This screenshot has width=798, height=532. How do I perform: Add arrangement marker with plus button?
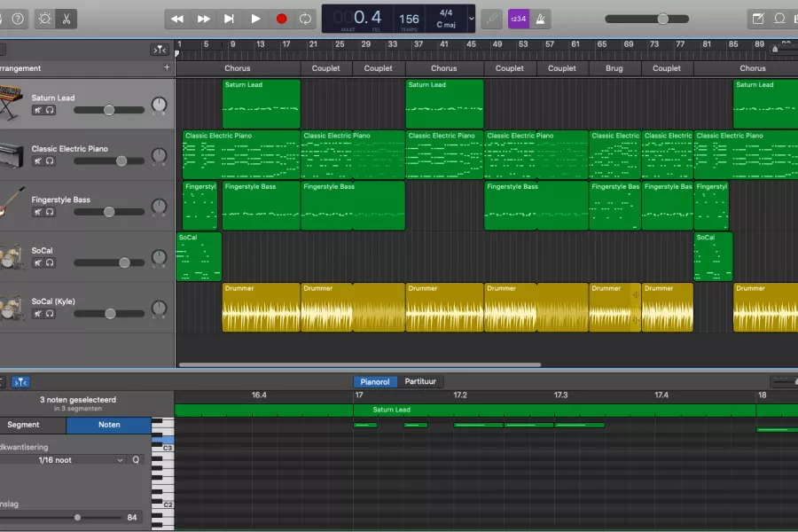167,67
